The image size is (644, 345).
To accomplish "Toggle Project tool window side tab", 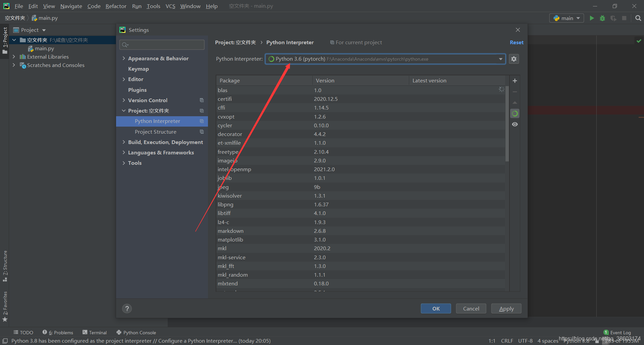I will coord(5,40).
